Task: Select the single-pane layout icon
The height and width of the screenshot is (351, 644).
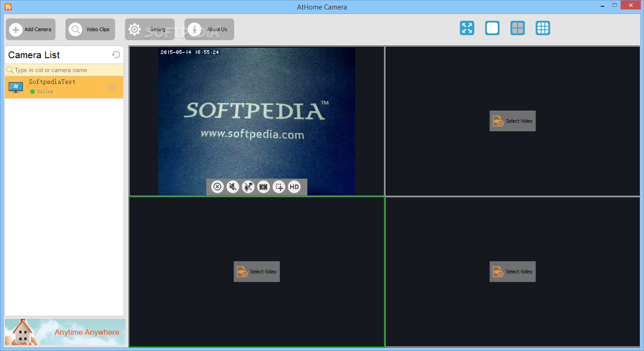Action: [x=492, y=28]
